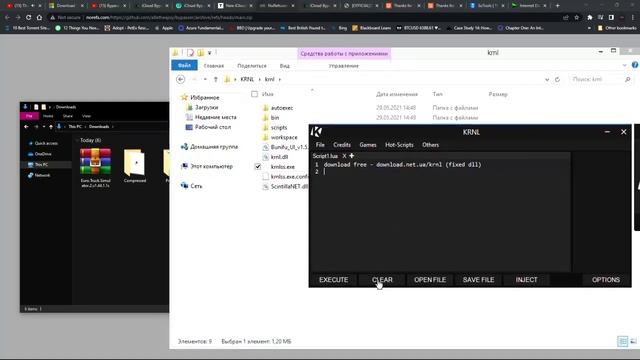Refresh the krnl Explorer folder

557,80
